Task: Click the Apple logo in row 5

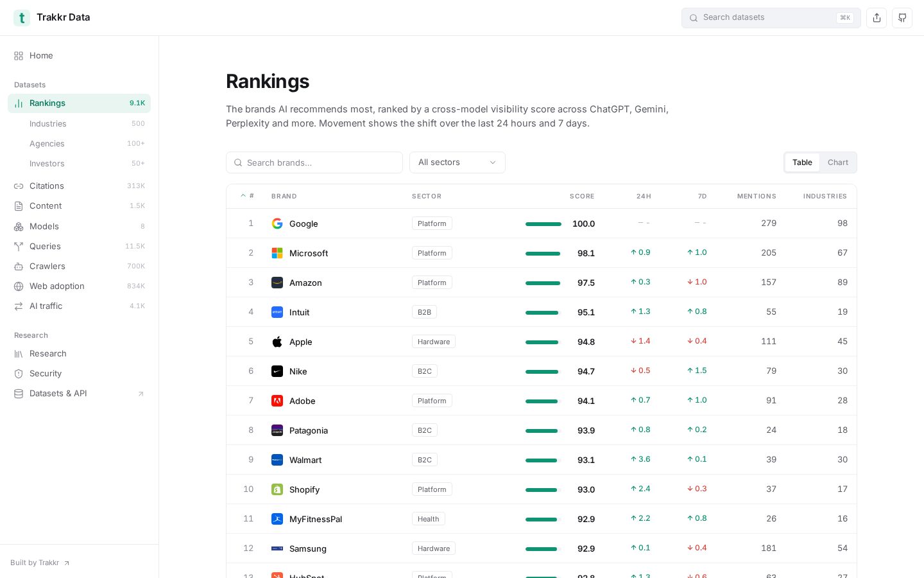Action: click(x=277, y=342)
